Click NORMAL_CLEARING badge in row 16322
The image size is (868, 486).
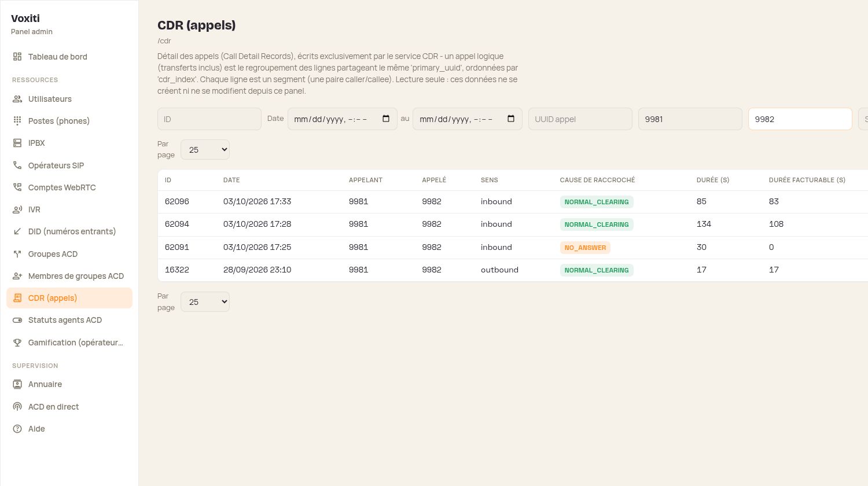pos(597,270)
